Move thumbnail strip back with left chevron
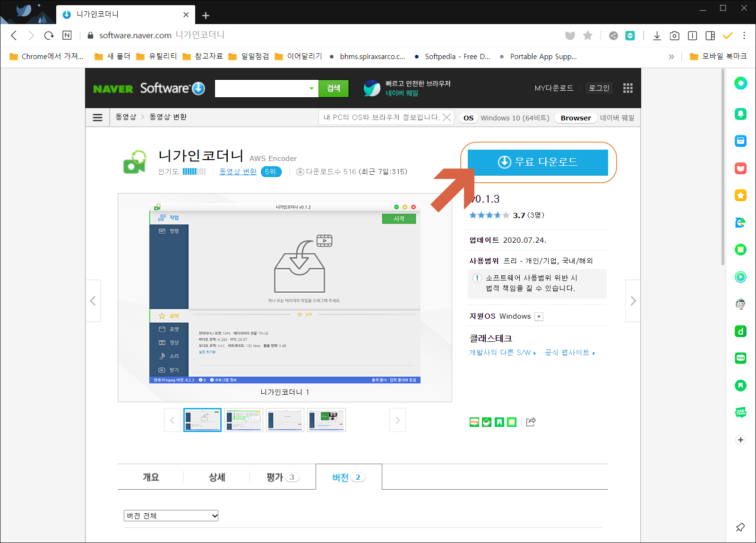 pos(172,420)
